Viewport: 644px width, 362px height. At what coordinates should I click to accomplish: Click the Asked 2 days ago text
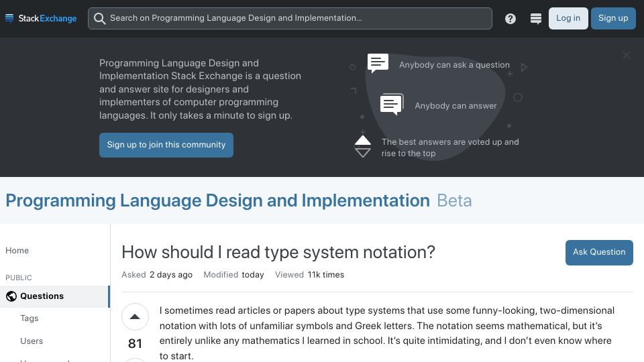click(x=157, y=275)
